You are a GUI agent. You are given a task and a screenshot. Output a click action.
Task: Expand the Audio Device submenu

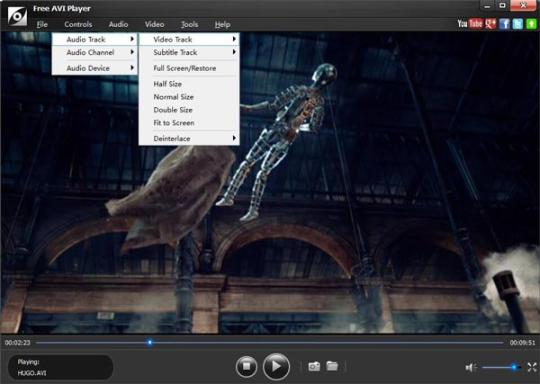click(95, 68)
